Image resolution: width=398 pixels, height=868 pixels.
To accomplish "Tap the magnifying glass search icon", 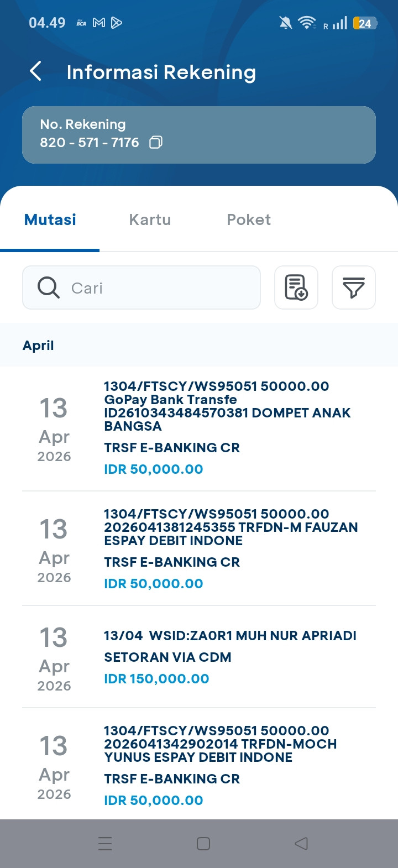I will pos(49,288).
